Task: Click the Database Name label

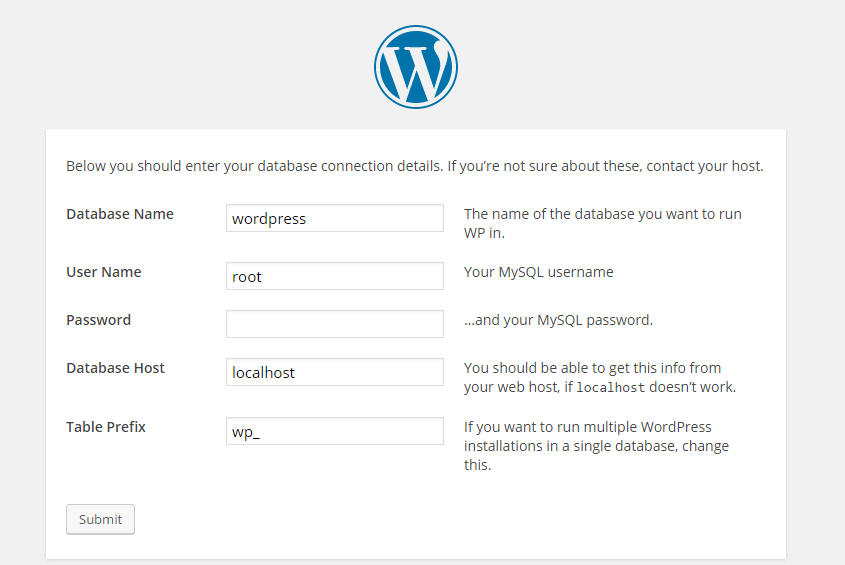Action: [120, 214]
